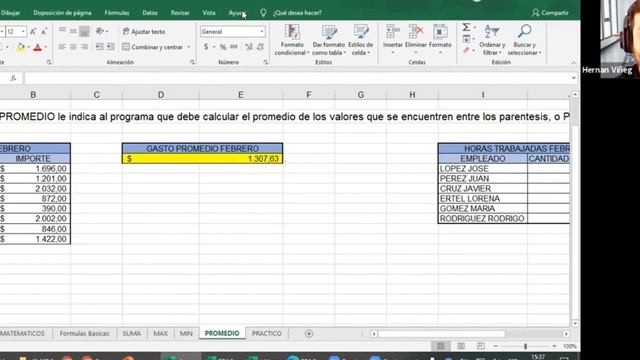Decrease the cell indent
The image size is (640, 360).
[100, 47]
